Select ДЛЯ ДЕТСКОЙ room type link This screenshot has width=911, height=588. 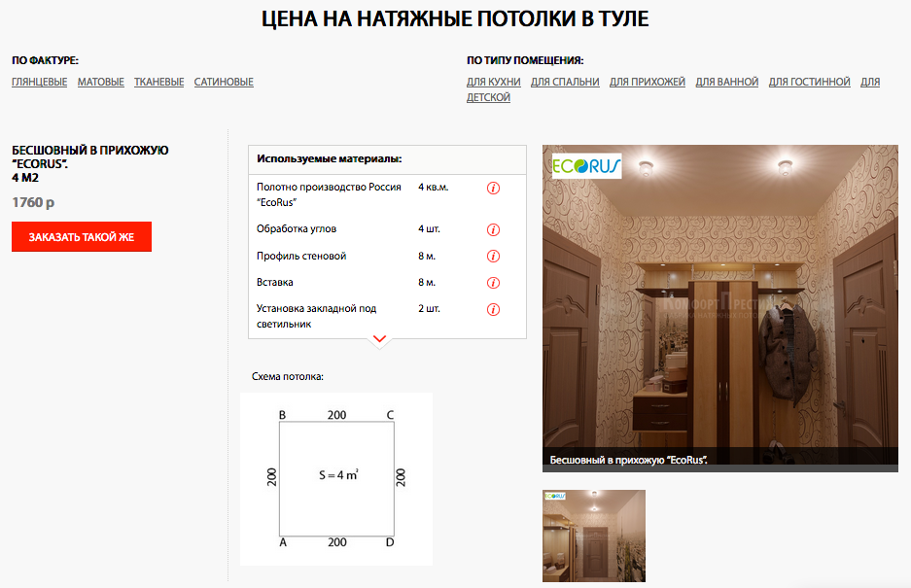(x=488, y=97)
